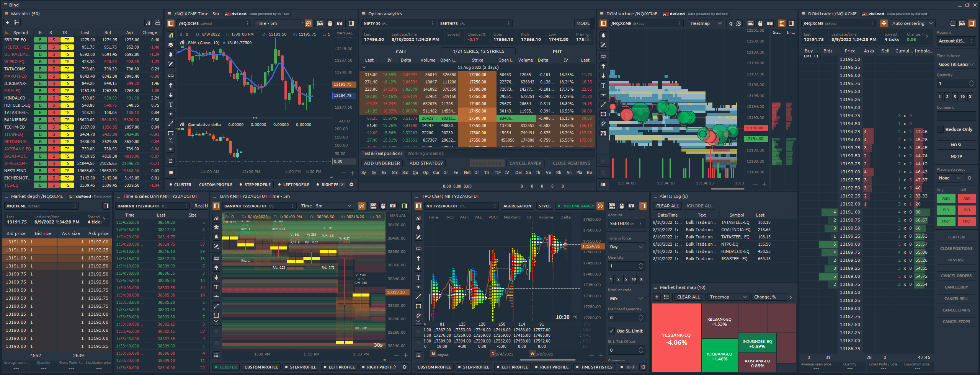Open the keyboard trading icon on the TPO chart header

click(x=612, y=205)
